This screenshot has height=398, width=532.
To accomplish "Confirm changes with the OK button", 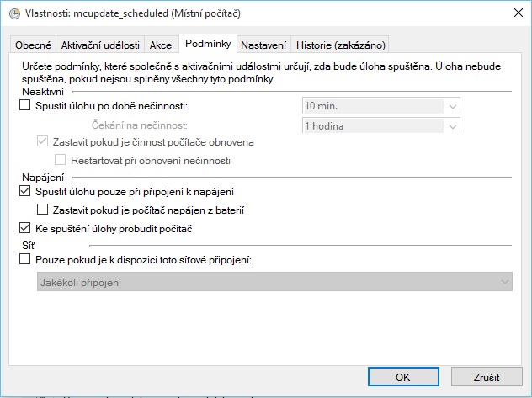I will coord(403,377).
